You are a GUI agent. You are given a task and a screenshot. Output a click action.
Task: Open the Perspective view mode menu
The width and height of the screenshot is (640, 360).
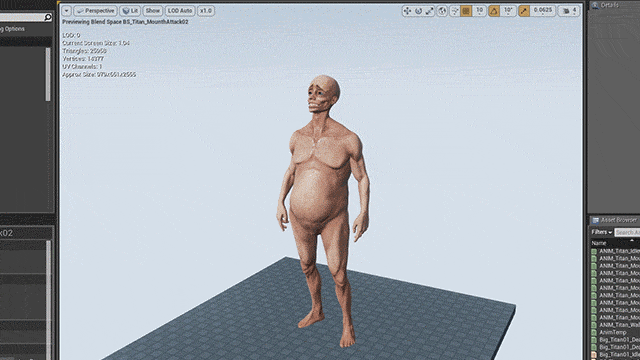96,11
